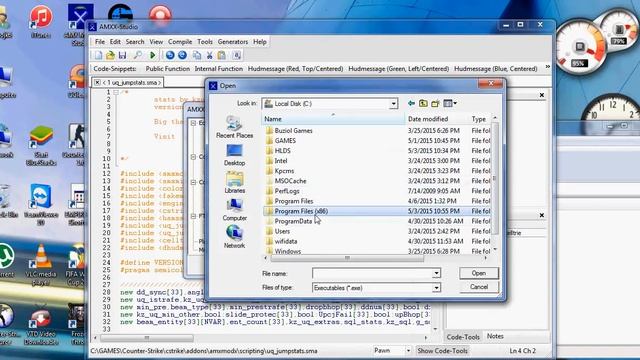Insert Hudmessage (Blue, Centered) snippet
Screen dimensions: 640x360
tap(496, 69)
